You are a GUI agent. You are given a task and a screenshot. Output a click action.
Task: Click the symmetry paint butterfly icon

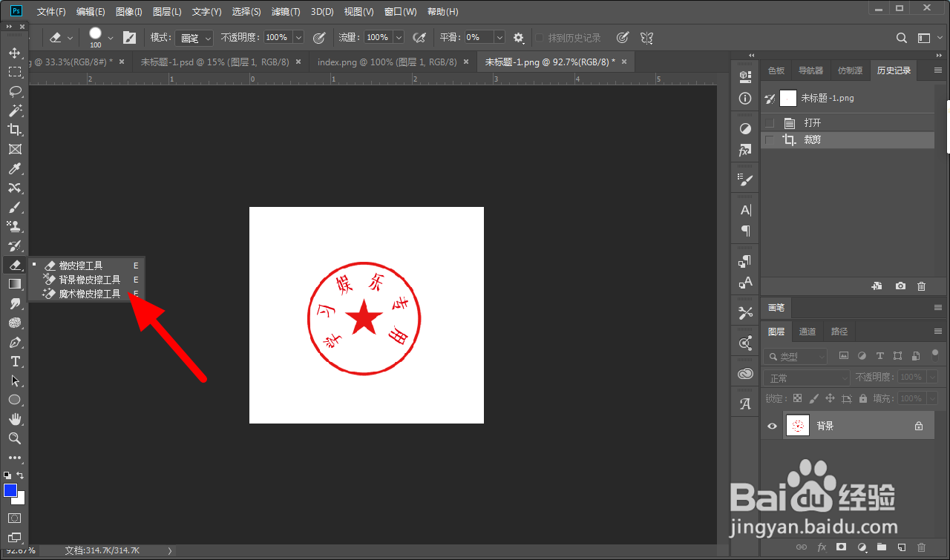646,37
